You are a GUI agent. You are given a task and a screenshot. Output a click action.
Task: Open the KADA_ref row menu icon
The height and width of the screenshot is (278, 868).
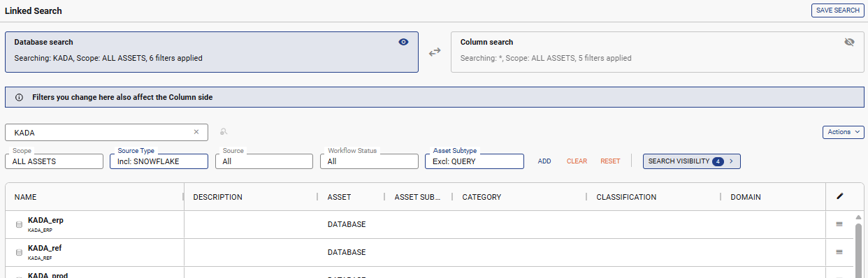[x=839, y=252]
